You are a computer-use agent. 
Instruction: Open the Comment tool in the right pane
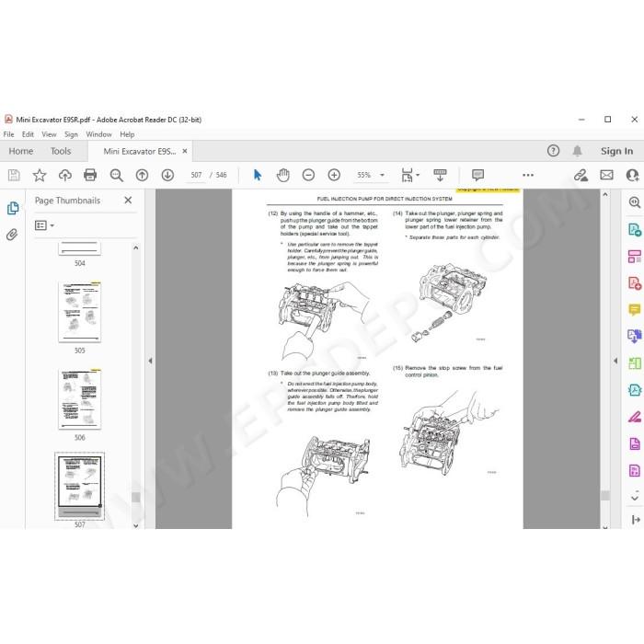tap(635, 310)
